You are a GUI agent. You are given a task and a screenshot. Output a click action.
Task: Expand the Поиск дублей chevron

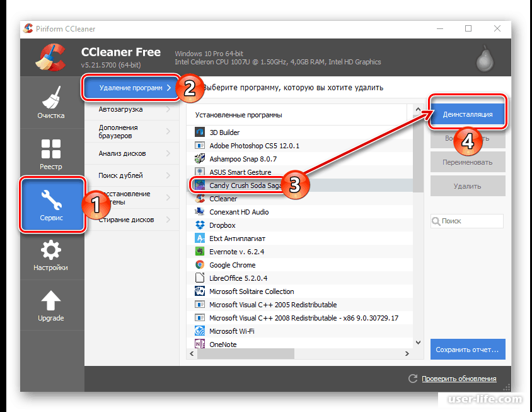point(168,175)
